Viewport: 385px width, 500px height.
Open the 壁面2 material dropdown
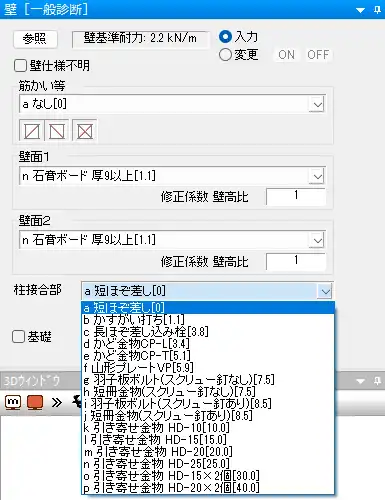coord(317,240)
